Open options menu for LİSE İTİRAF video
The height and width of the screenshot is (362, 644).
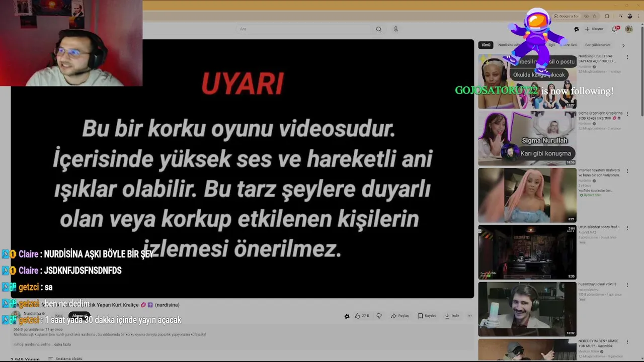(x=627, y=57)
